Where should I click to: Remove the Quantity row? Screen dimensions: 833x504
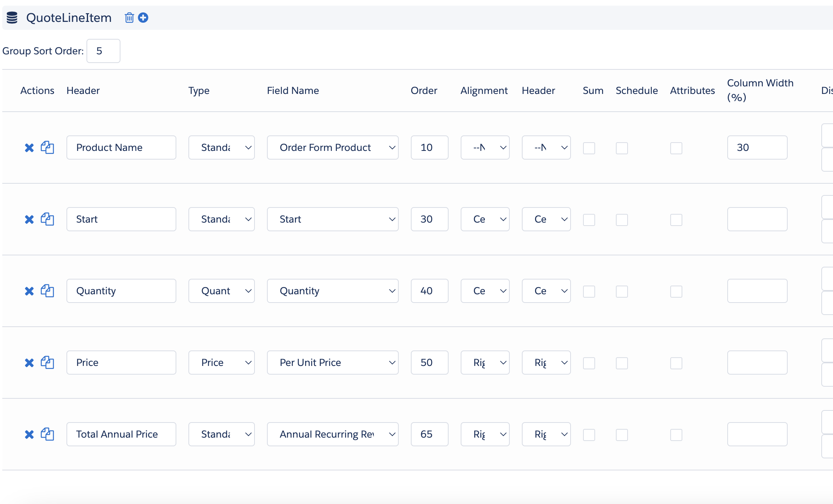pos(29,291)
